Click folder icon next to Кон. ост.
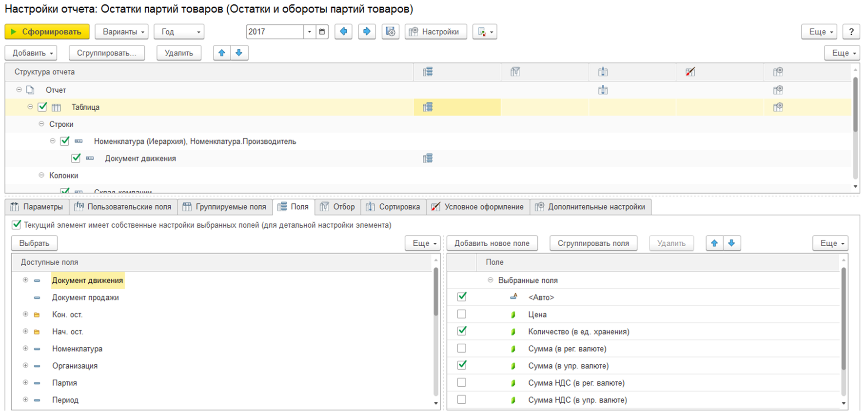 pyautogui.click(x=37, y=315)
